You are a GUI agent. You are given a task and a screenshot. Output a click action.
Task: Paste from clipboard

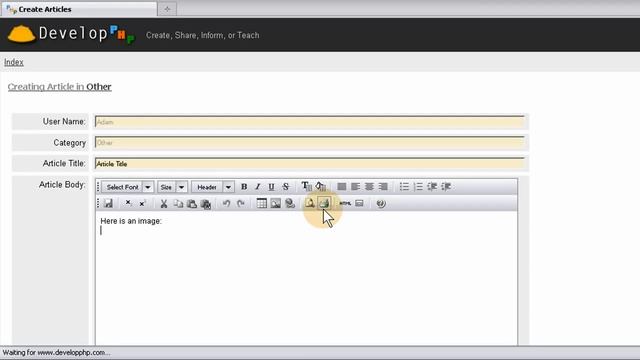(x=192, y=203)
